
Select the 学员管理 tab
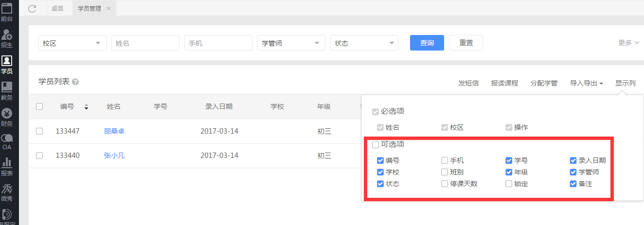[89, 8]
